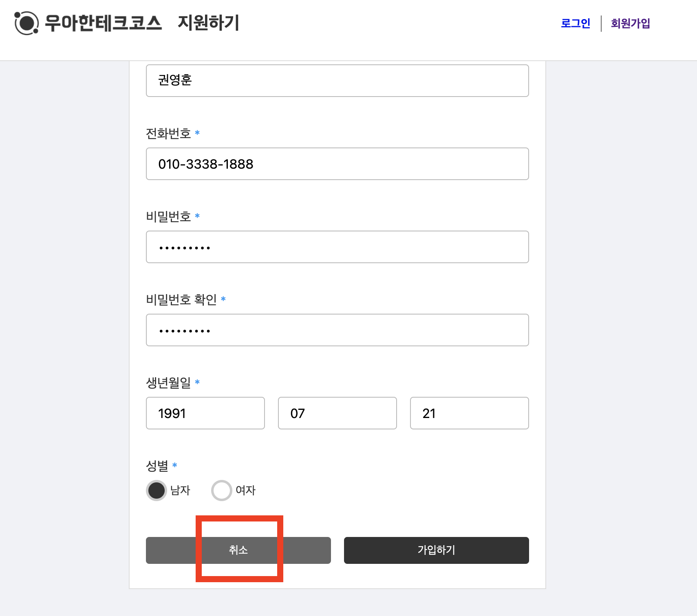Click the 가입하기 submit button
The width and height of the screenshot is (697, 616).
[x=436, y=550]
